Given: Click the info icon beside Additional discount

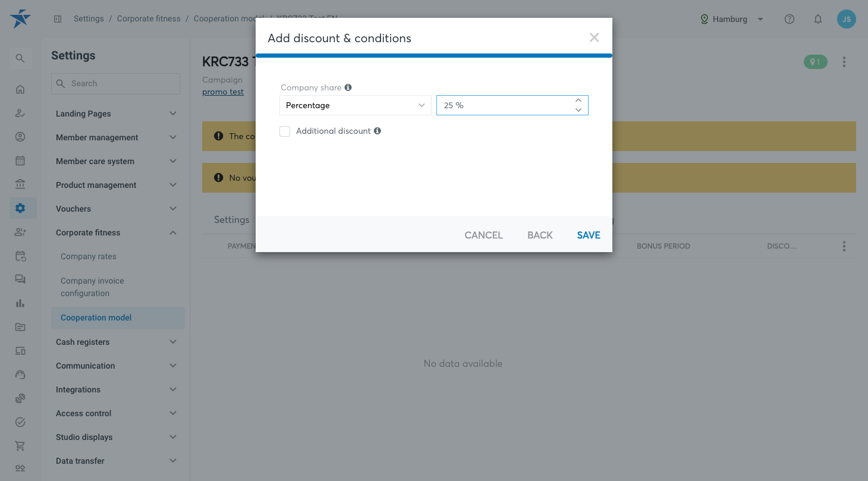Looking at the screenshot, I should pos(378,131).
